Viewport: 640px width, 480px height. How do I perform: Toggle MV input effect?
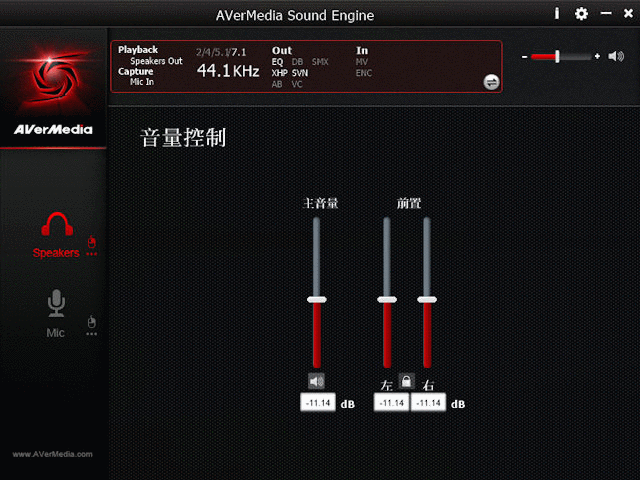(x=362, y=62)
